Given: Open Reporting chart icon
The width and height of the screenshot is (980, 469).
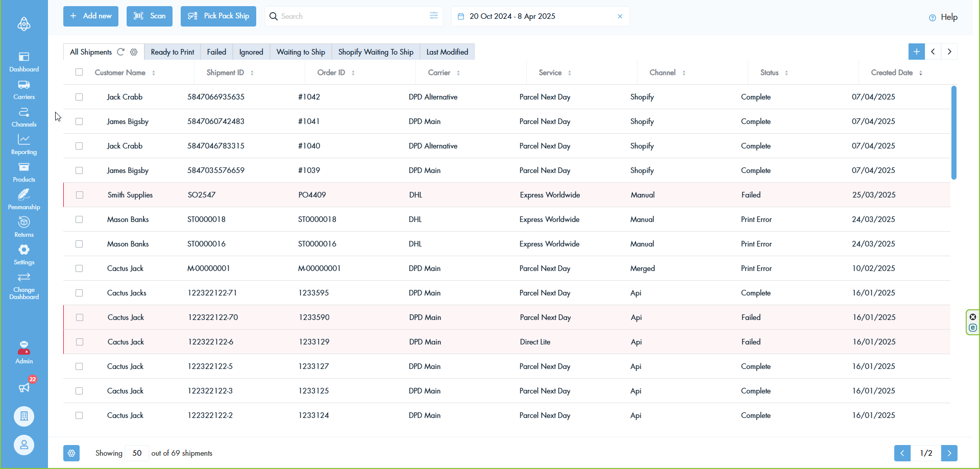Looking at the screenshot, I should coord(24,139).
